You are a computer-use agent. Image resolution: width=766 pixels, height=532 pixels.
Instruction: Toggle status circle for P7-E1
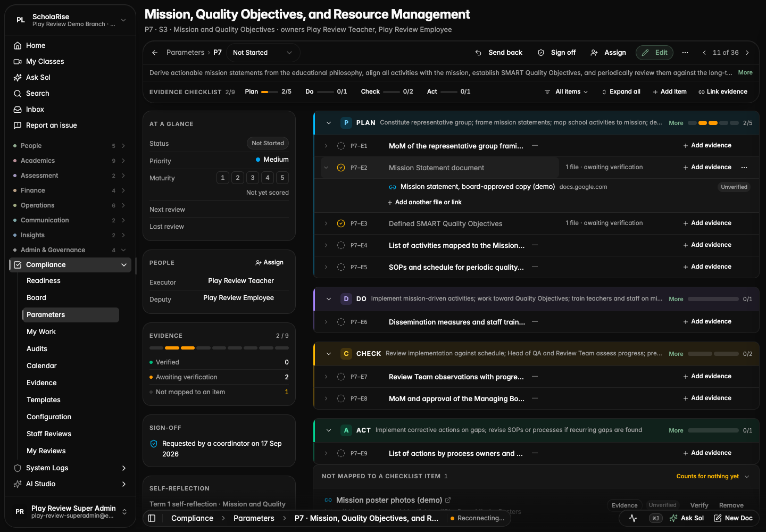341,146
